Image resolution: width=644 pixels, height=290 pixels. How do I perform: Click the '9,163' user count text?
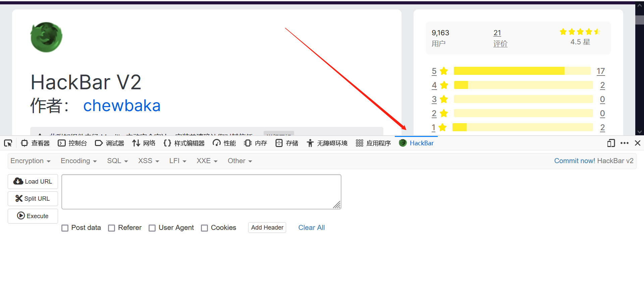[440, 33]
